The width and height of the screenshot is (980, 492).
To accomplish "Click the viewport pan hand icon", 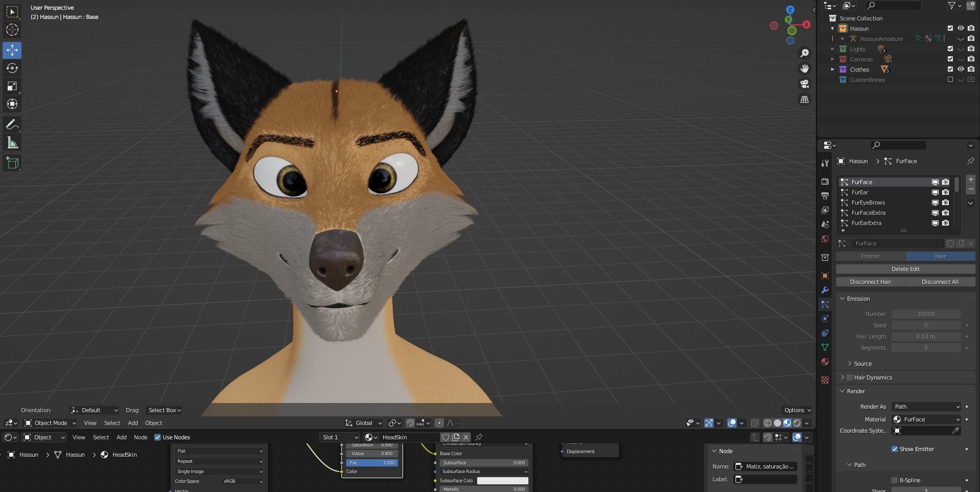I will (805, 69).
